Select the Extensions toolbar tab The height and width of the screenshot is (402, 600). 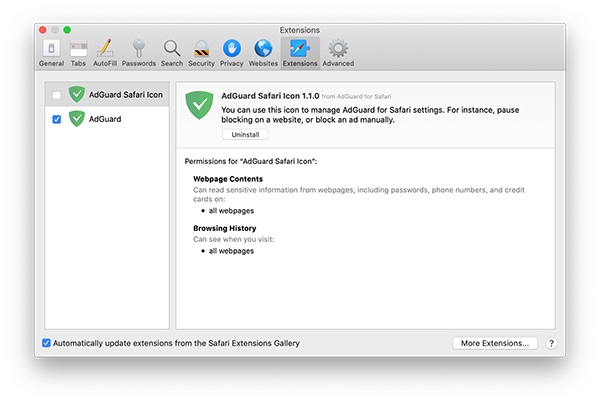pyautogui.click(x=300, y=52)
